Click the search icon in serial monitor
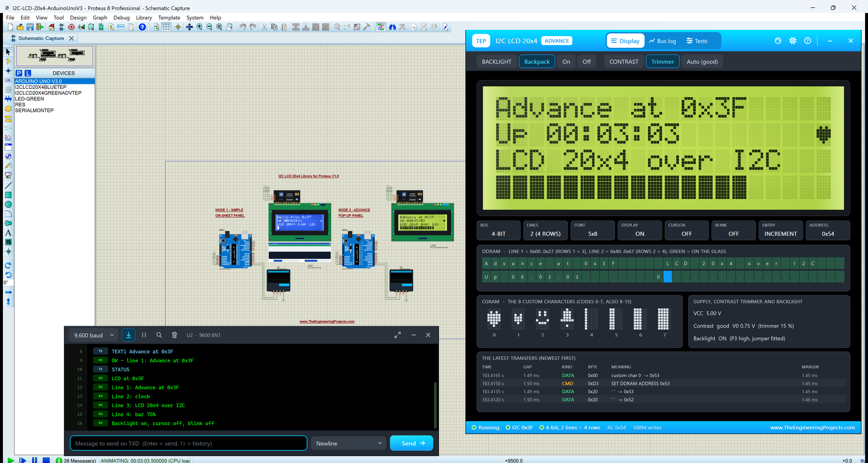The width and height of the screenshot is (868, 463). pos(159,335)
